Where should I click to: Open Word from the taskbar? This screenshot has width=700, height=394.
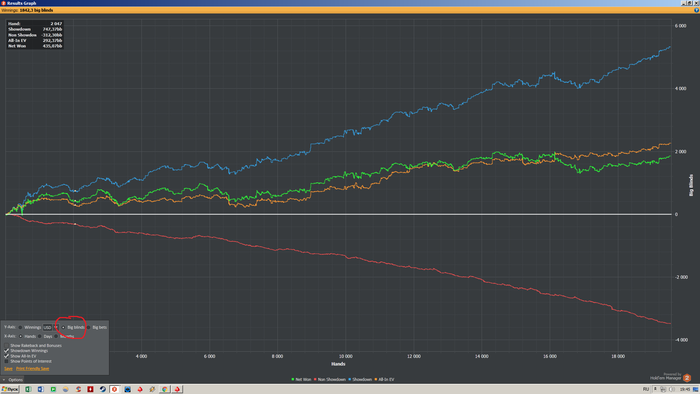click(41, 389)
